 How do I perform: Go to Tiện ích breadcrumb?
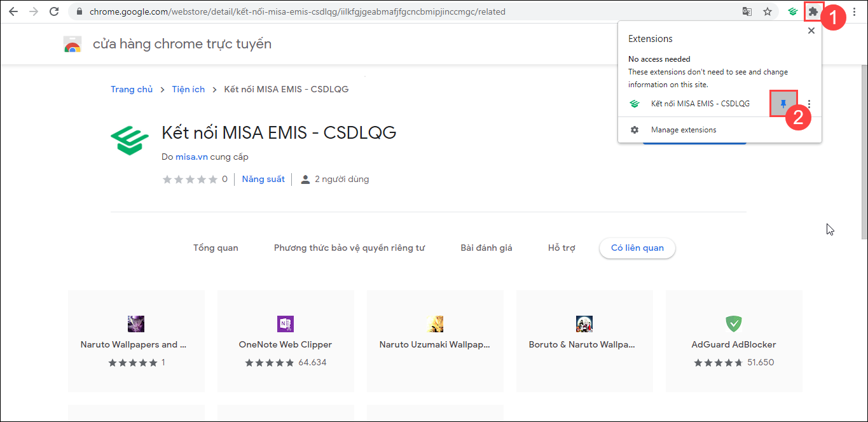(x=188, y=89)
